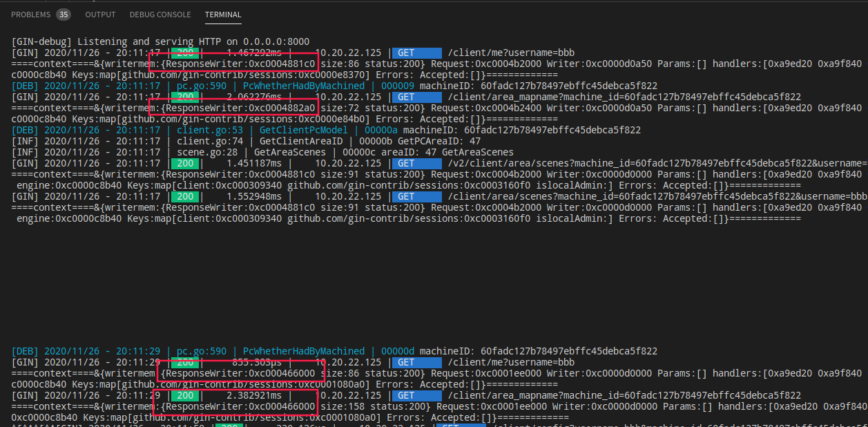Click /client/me?username=bbb on the 855.303µs row
The image size is (868, 427).
coord(512,362)
